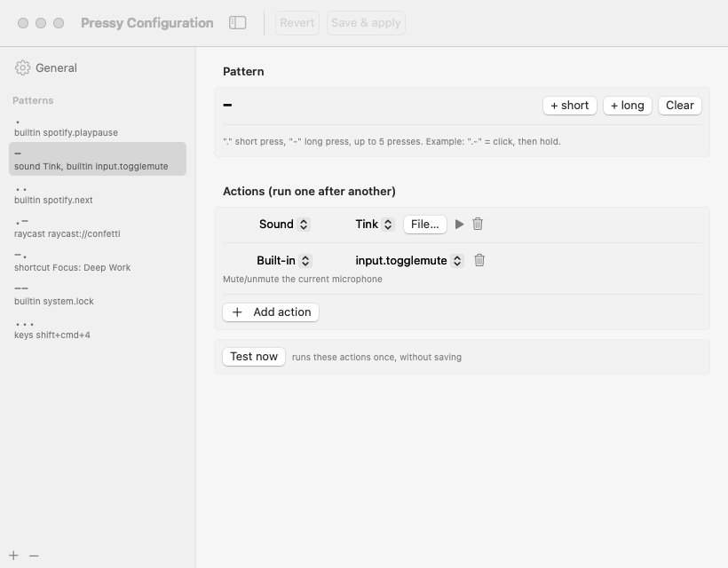Open the Built-in action type dropdown
Screen dimensions: 728x568
click(284, 260)
